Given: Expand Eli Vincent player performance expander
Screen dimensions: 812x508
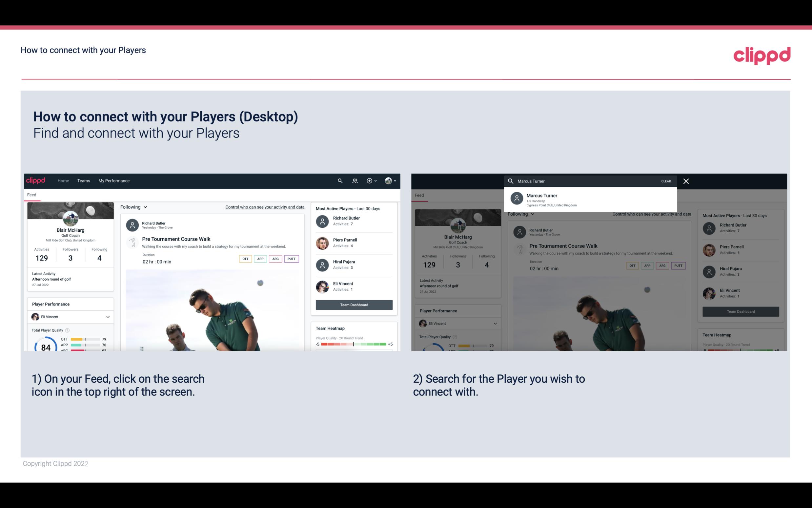Looking at the screenshot, I should [108, 317].
